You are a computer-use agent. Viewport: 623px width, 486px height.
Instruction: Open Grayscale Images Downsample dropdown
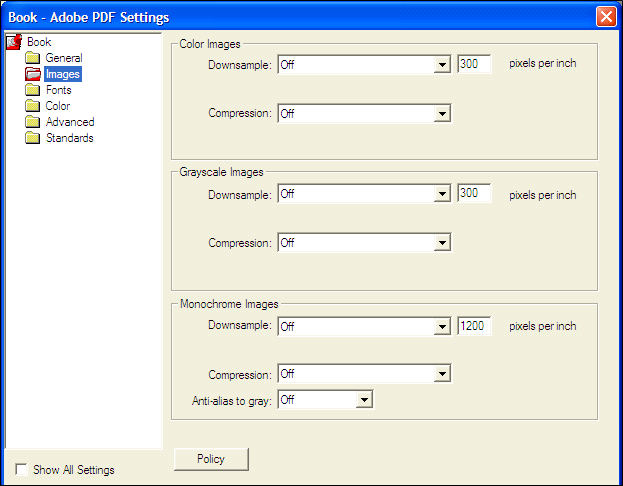tap(364, 194)
